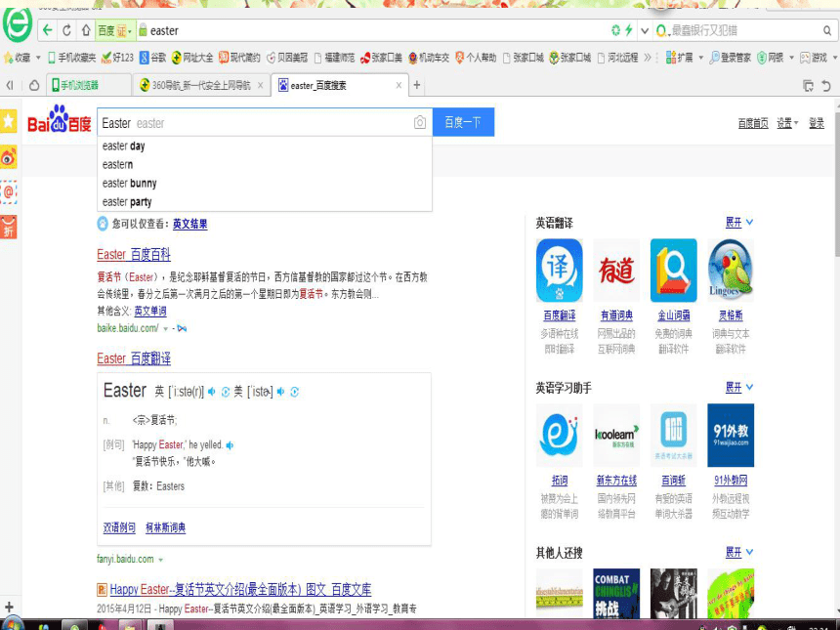Viewport: 840px width, 630px height.
Task: Expand the 其他人还搜 section with 展开
Action: [739, 552]
